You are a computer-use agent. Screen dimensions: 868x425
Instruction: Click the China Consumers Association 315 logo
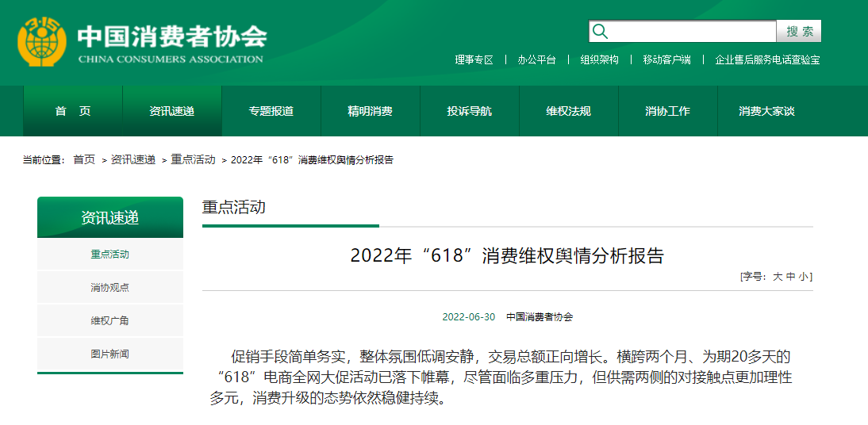(x=41, y=41)
